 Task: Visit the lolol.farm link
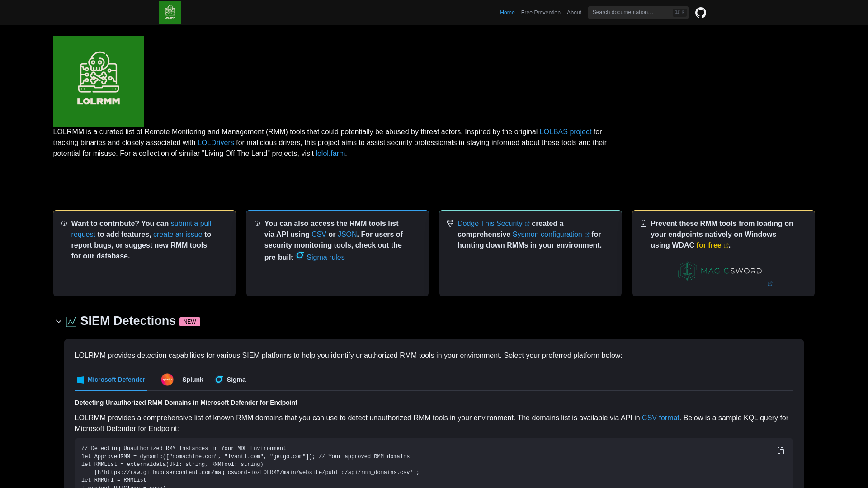(x=330, y=154)
